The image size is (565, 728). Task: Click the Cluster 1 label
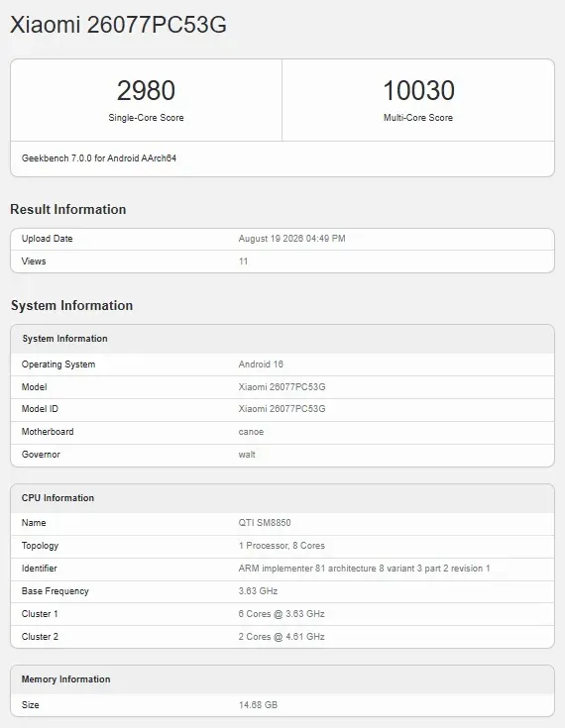coord(40,614)
